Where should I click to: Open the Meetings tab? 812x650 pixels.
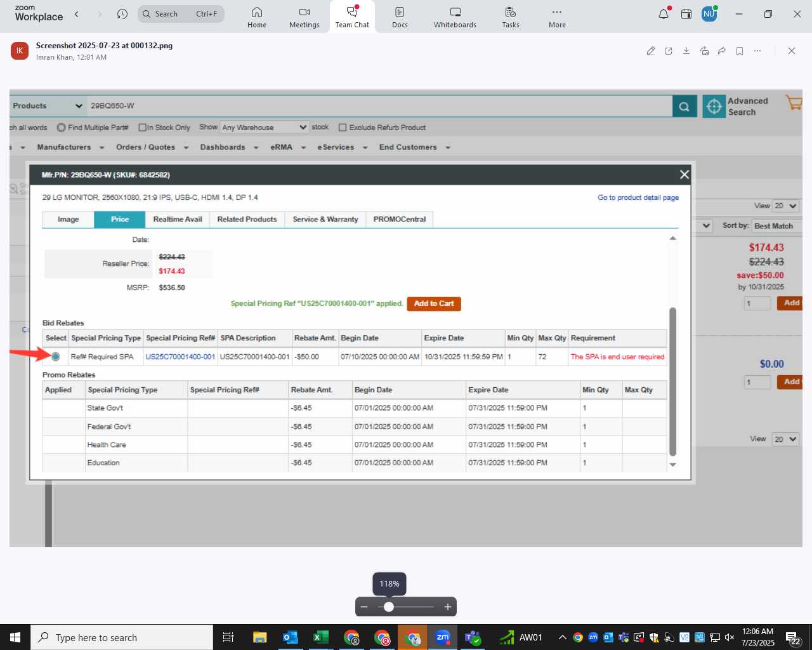[304, 17]
